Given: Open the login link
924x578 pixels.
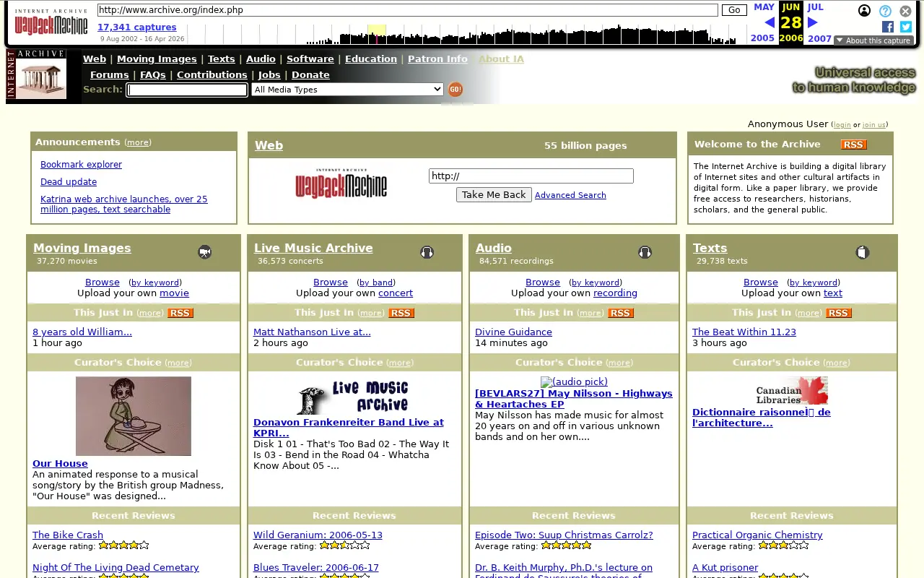Looking at the screenshot, I should (x=842, y=125).
